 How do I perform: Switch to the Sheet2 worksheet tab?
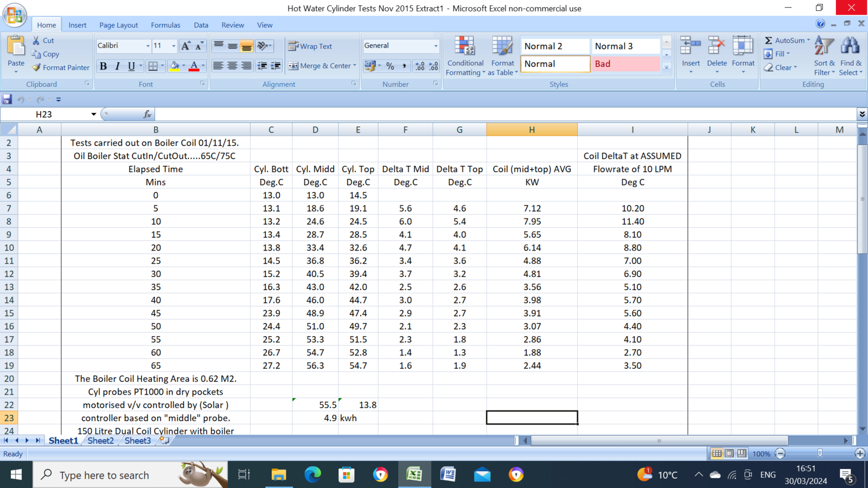(x=101, y=440)
